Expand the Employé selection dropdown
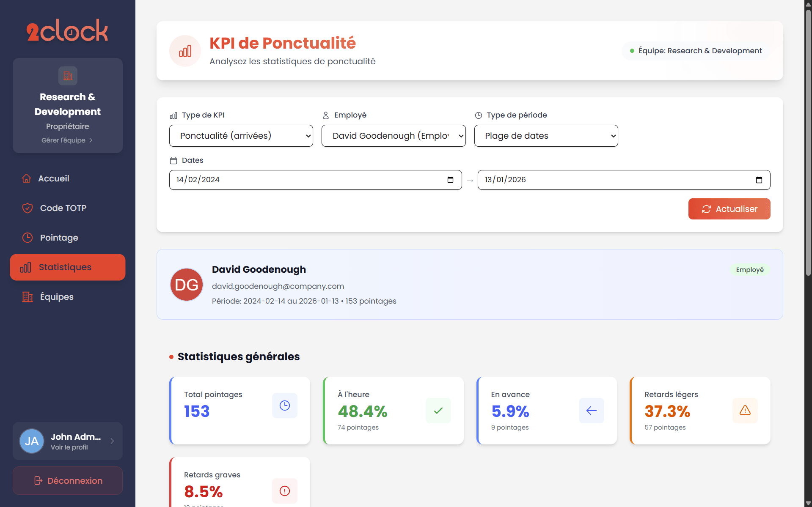This screenshot has height=507, width=812. pos(394,136)
